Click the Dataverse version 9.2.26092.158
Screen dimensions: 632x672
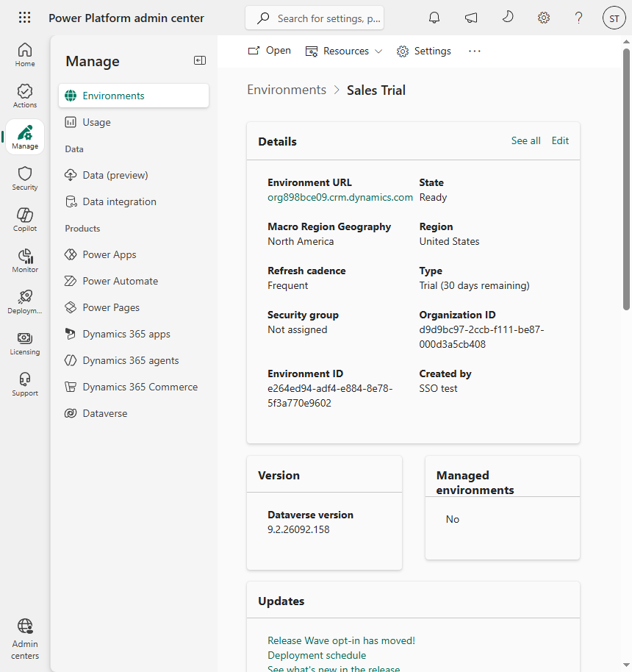click(x=298, y=529)
